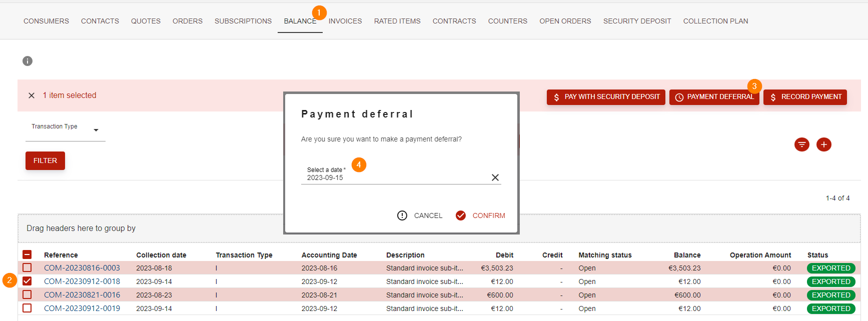
Task: Open the Contacts tab
Action: pyautogui.click(x=100, y=21)
